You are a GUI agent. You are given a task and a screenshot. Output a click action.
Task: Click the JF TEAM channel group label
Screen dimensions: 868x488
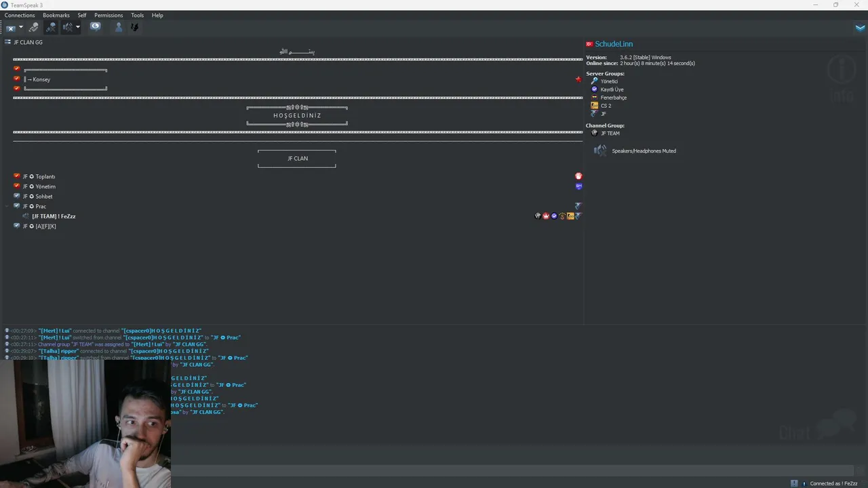pyautogui.click(x=610, y=134)
